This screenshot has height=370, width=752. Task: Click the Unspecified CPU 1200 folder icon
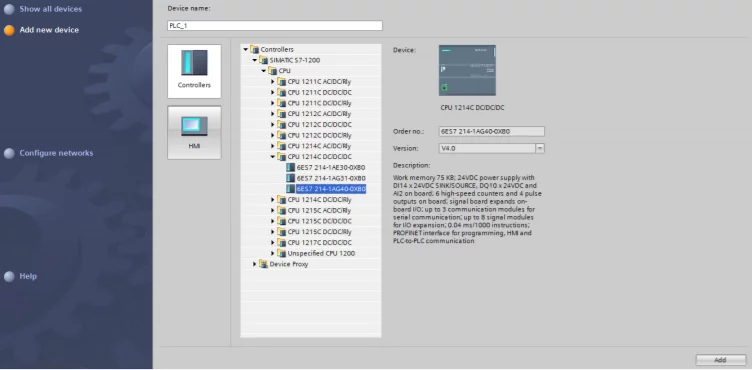tap(282, 253)
